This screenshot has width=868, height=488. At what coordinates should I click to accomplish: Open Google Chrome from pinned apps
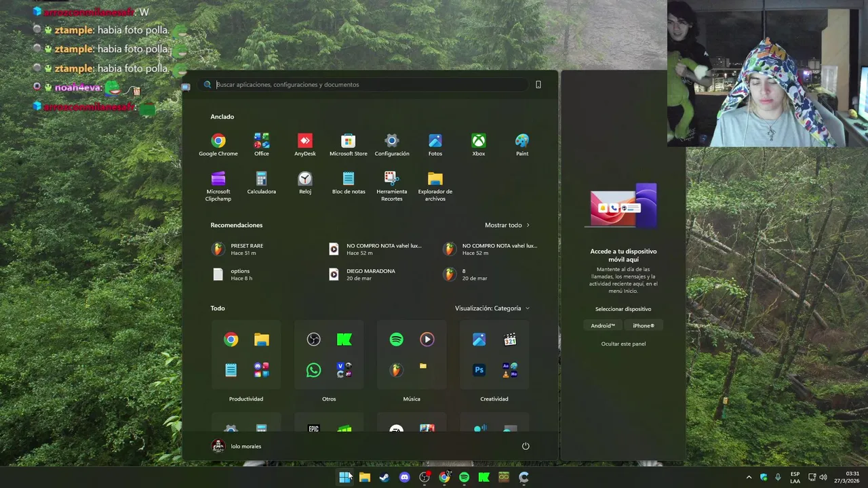point(218,144)
